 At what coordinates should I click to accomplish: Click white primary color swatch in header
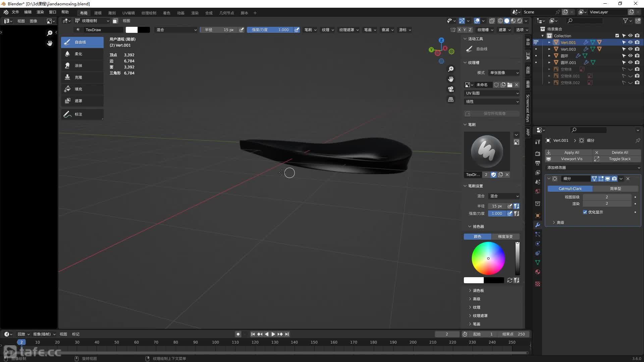click(x=131, y=30)
